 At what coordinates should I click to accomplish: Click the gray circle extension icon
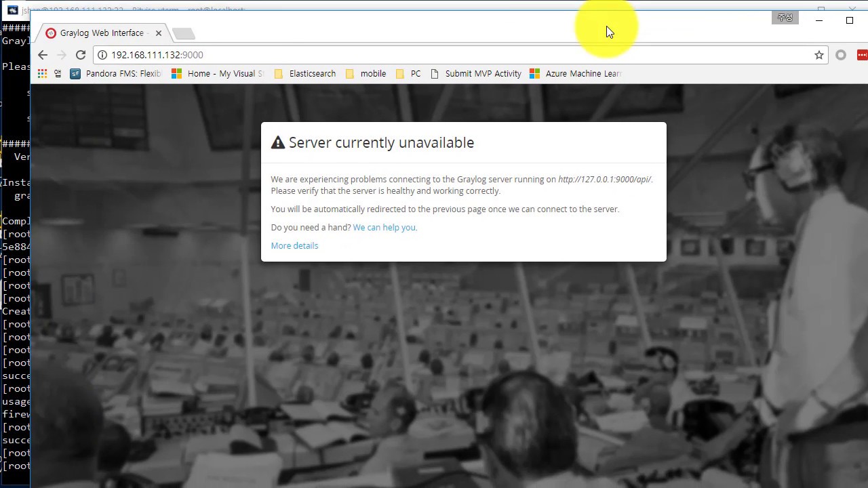[x=841, y=55]
